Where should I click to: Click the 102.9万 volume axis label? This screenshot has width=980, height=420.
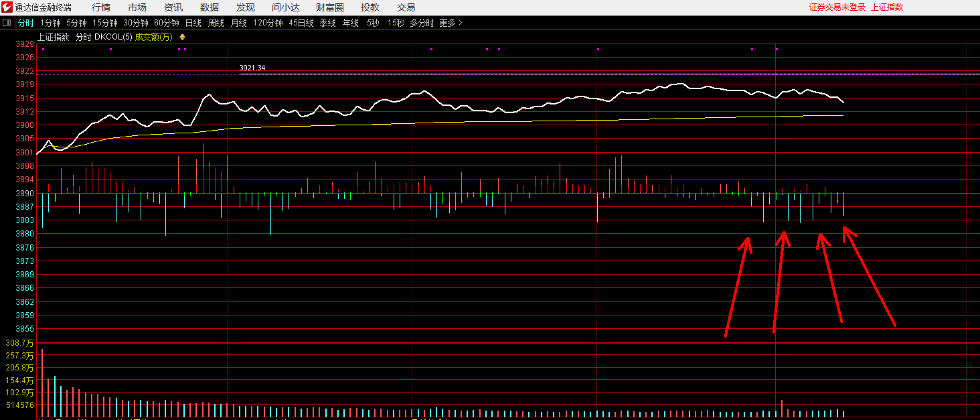[19, 393]
